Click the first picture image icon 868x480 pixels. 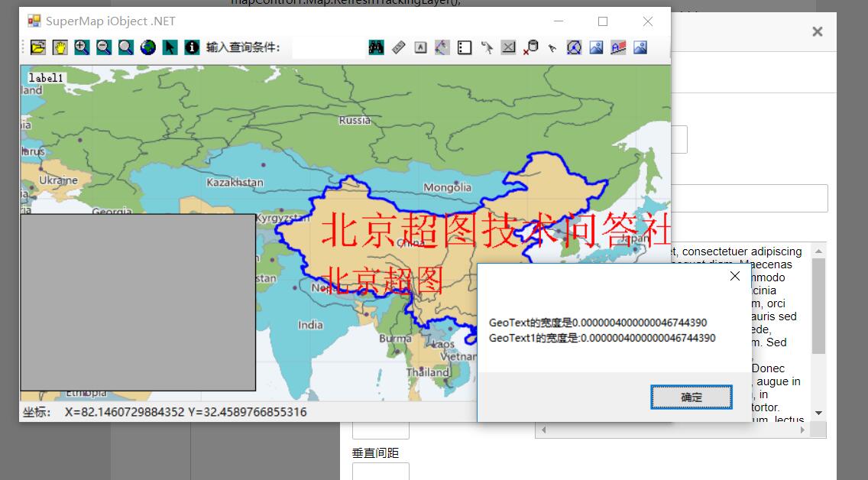point(596,47)
